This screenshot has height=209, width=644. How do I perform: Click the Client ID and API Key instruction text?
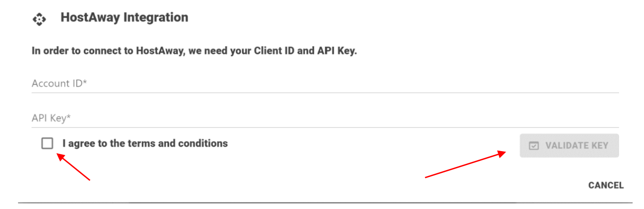(x=194, y=51)
